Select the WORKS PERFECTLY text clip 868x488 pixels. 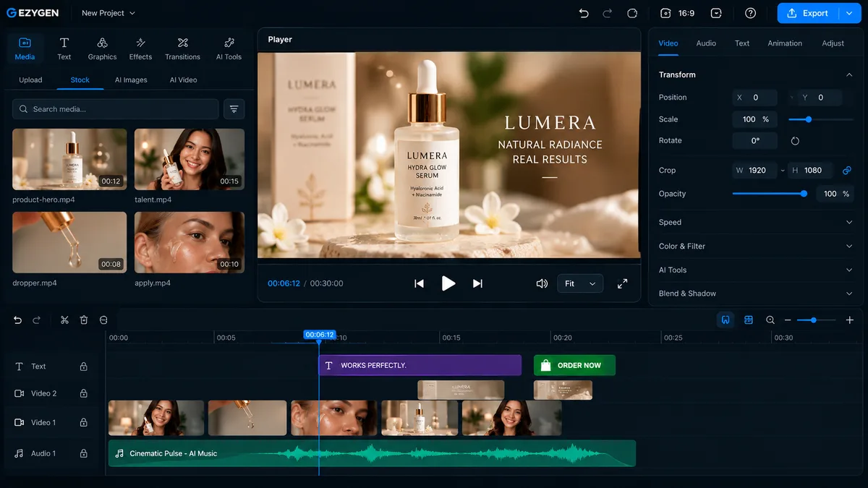pos(420,365)
